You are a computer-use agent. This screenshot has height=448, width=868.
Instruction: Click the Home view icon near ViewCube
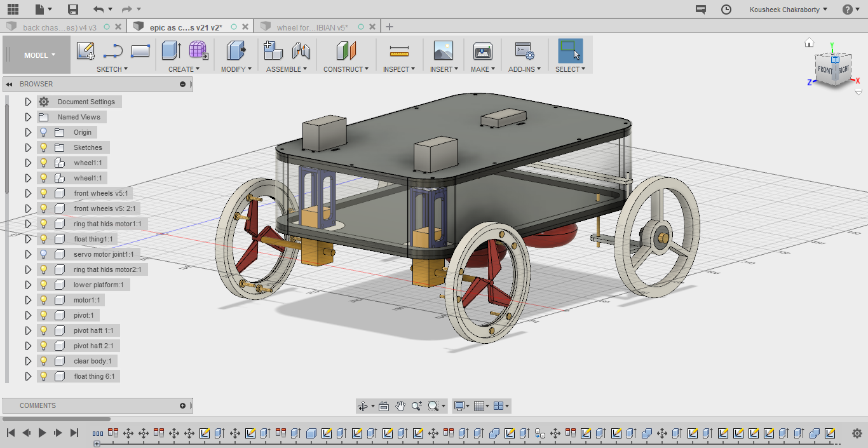coord(810,43)
